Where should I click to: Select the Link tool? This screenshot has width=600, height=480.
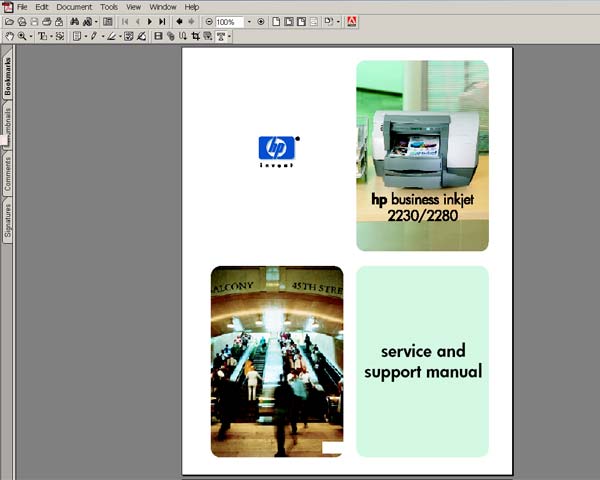[x=171, y=36]
